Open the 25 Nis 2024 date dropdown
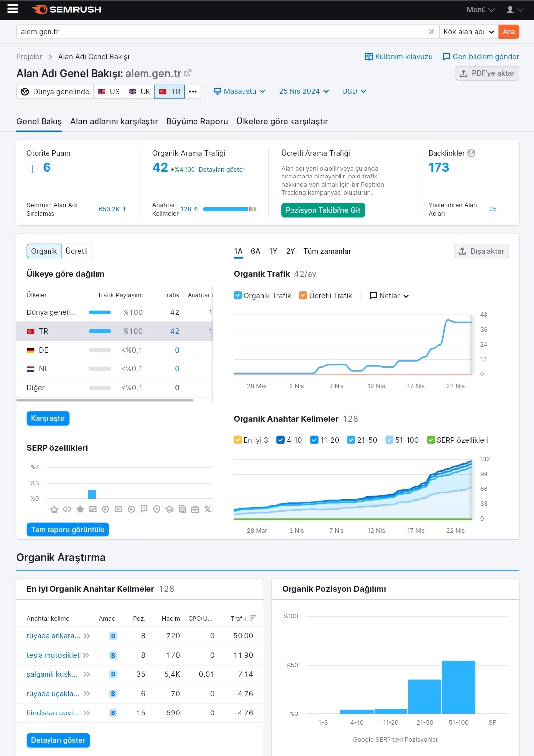Viewport: 534px width, 756px height. point(303,91)
